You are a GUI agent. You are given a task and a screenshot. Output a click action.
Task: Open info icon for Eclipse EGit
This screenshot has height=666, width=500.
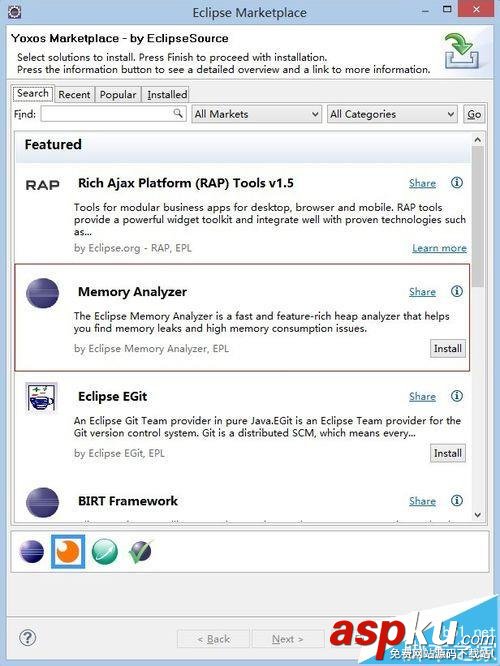tap(457, 396)
